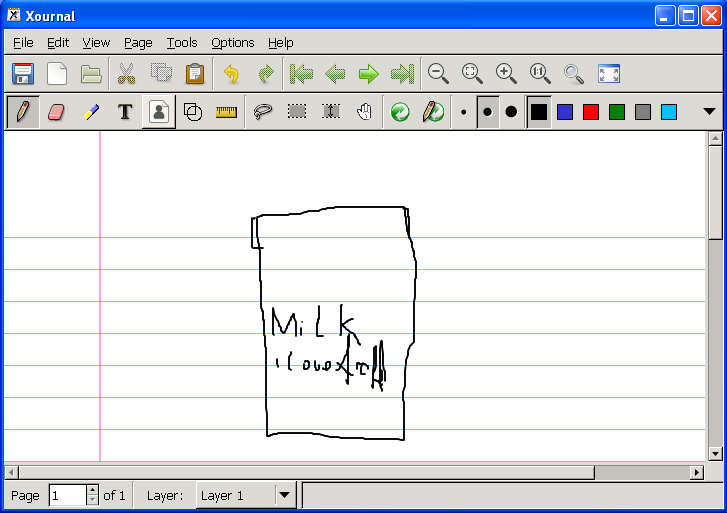Zoom in with the plus magnifier
The image size is (727, 513).
(x=506, y=74)
